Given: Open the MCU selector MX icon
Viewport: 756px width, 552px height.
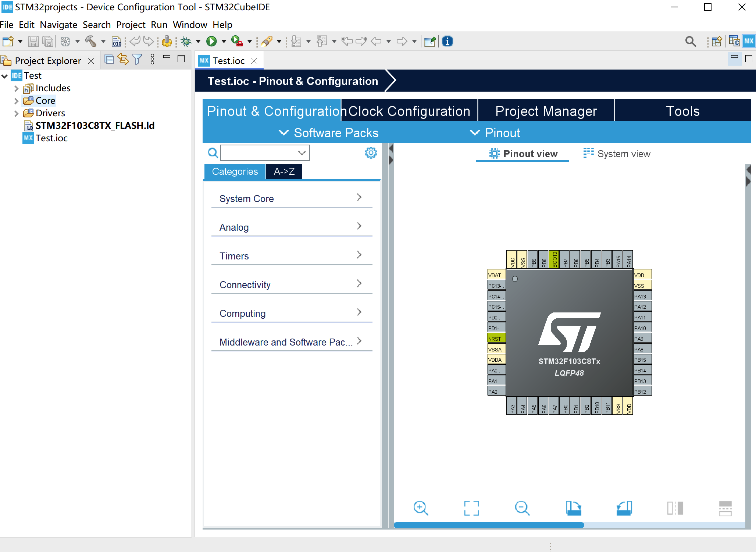Looking at the screenshot, I should tap(749, 41).
